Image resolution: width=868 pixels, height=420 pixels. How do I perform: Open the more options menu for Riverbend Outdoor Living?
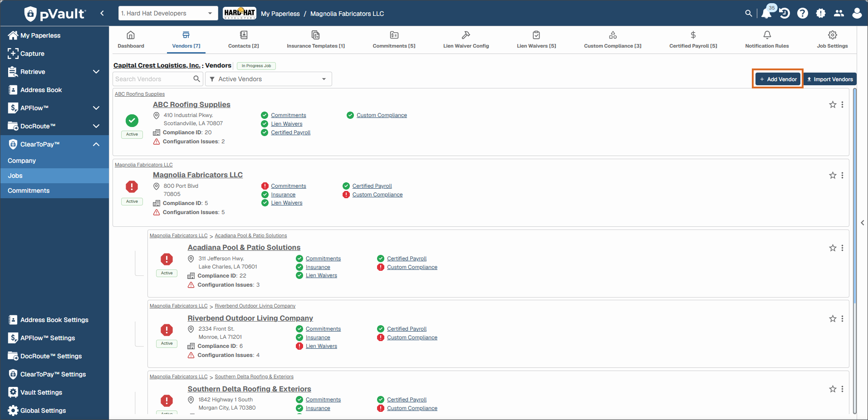click(843, 319)
